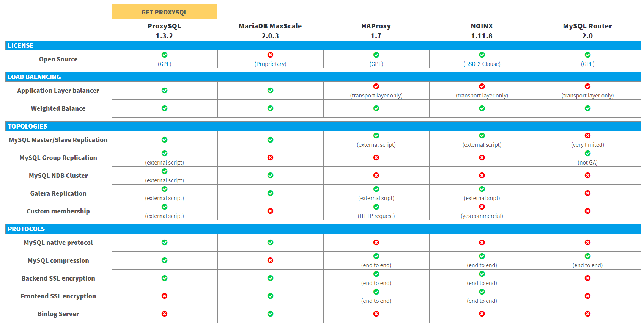644x326 pixels.
Task: Click MariaDB MaxScale's Weighted Balance check icon
Action: [270, 108]
